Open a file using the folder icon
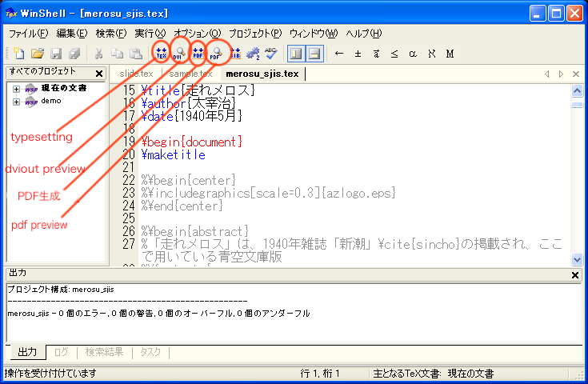Viewport: 588px width, 384px height. click(x=37, y=54)
